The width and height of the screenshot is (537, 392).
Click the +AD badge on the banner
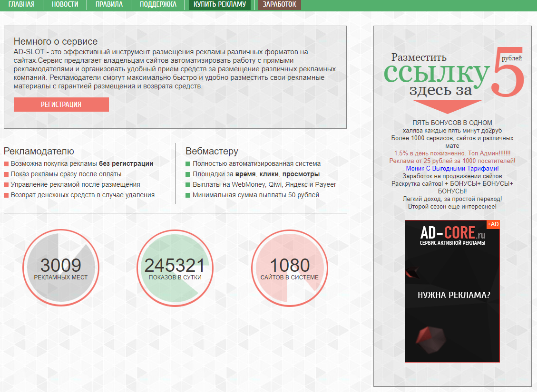[x=493, y=224]
